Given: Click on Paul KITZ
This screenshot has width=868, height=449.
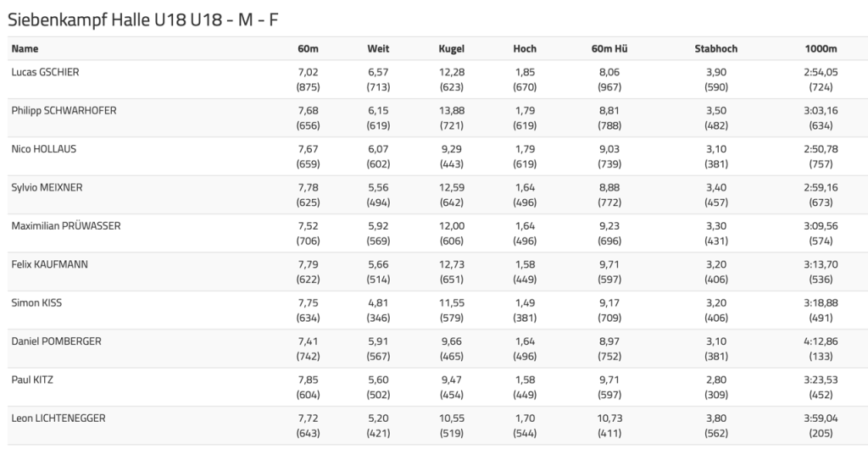Looking at the screenshot, I should pos(32,380).
